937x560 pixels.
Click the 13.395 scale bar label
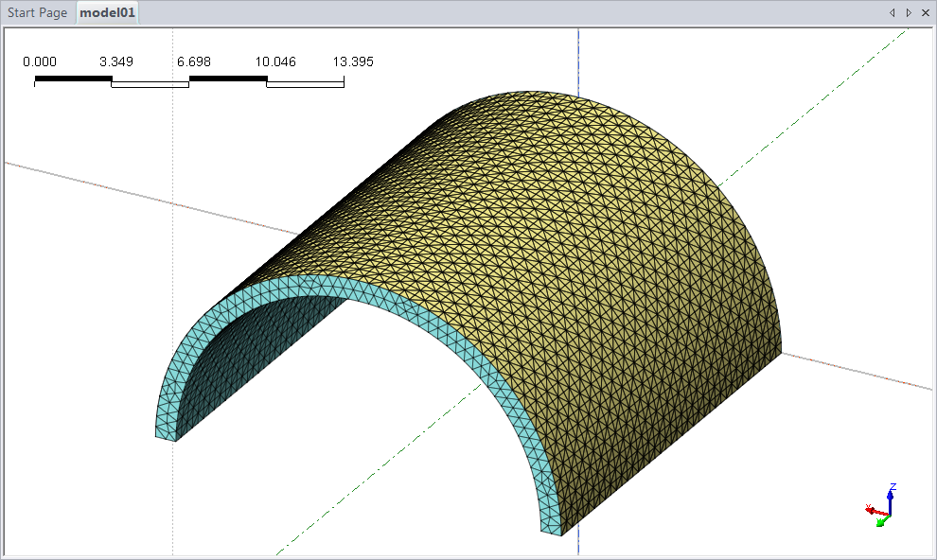click(353, 62)
